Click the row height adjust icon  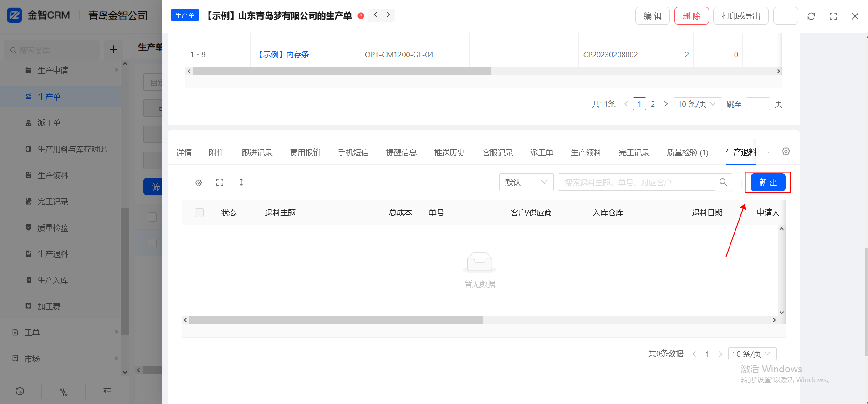click(241, 182)
